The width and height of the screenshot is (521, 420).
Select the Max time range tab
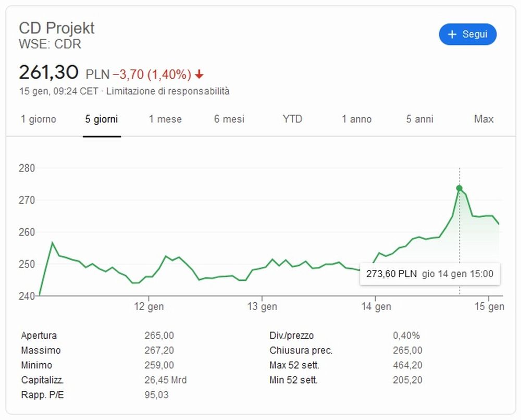(x=483, y=119)
